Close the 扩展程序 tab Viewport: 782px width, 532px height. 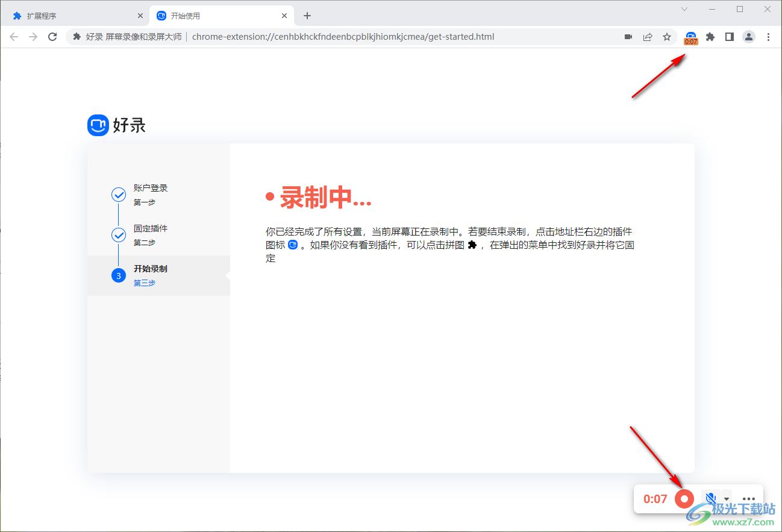(140, 16)
